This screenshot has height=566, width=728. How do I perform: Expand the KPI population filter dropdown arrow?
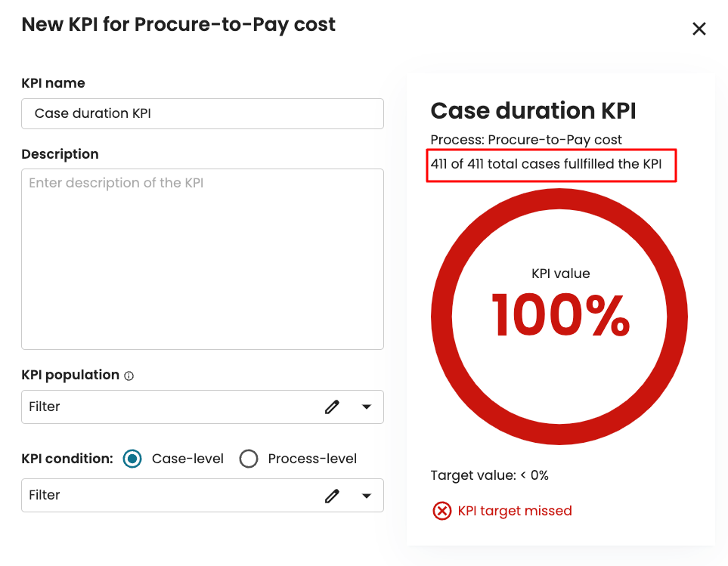[x=367, y=407]
